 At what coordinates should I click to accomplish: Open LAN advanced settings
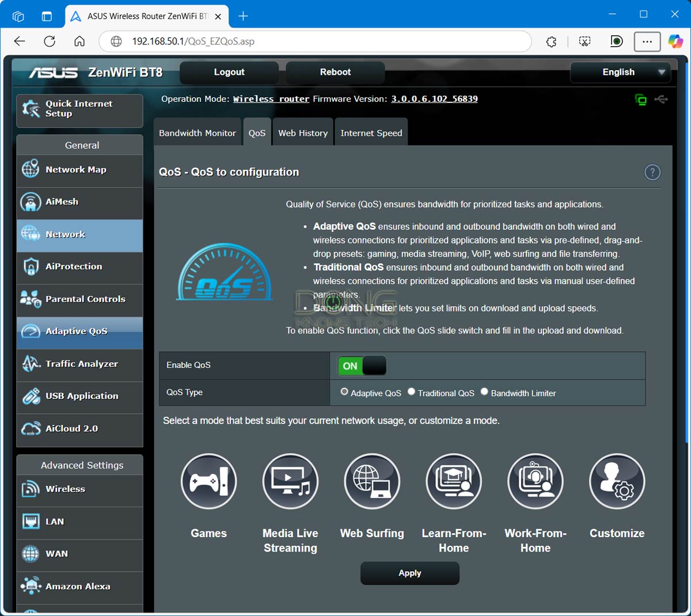[79, 523]
